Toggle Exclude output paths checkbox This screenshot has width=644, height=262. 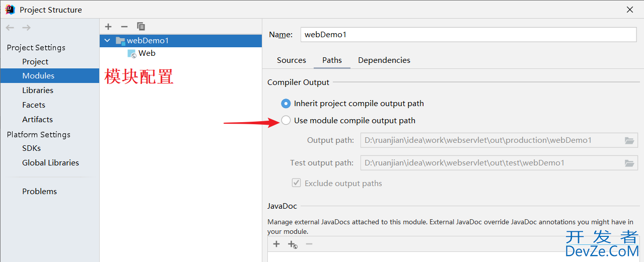click(x=297, y=183)
